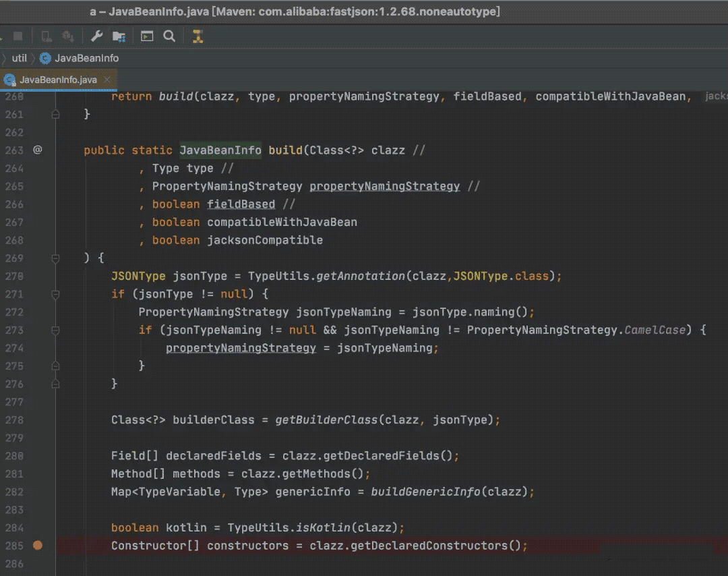Click the yellow plugin icon in toolbar
Image resolution: width=728 pixels, height=576 pixels.
click(198, 36)
